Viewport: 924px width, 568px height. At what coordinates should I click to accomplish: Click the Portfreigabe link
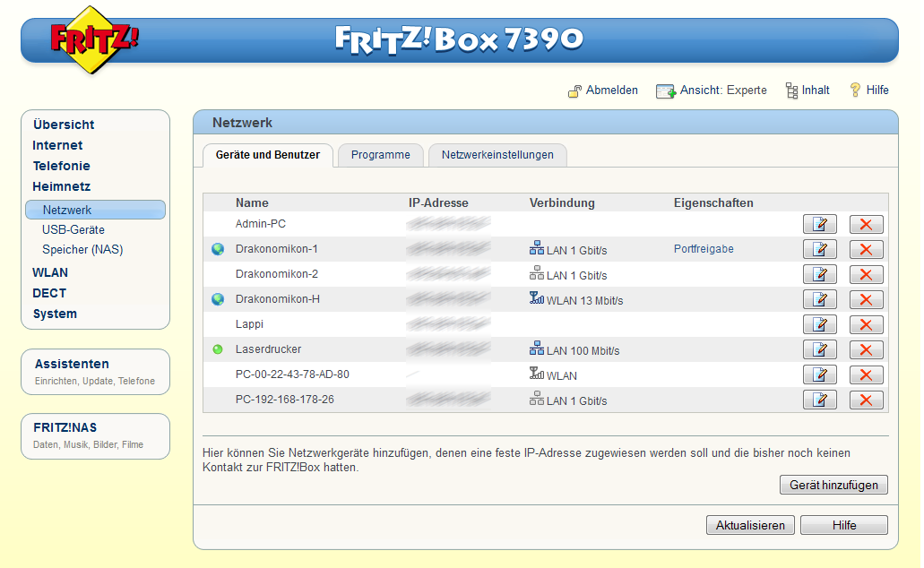pos(704,249)
